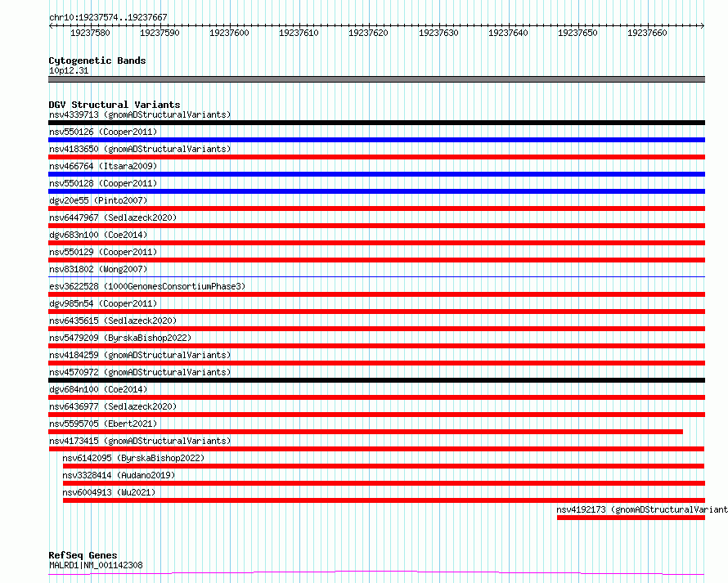
Task: Click the red bar under dgv20e55
Action: point(376,209)
